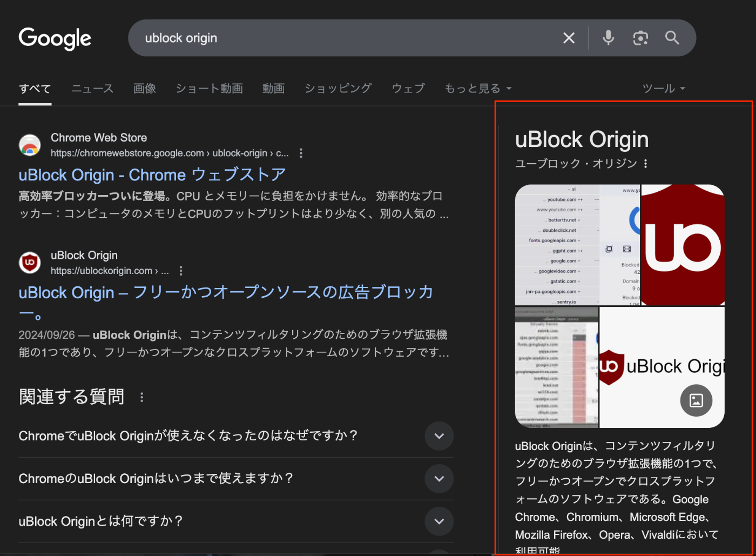Start voice search with the microphone icon
This screenshot has height=556, width=756.
click(608, 38)
